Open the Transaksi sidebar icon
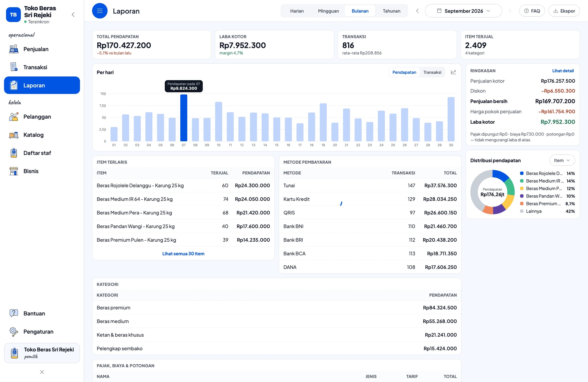 tap(13, 67)
